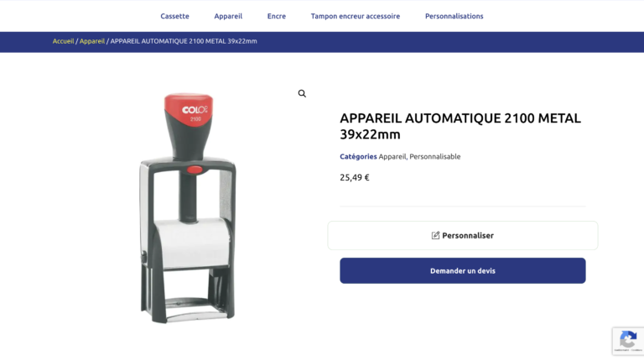Select the Encre navigation item
This screenshot has width=644, height=361.
[x=277, y=16]
